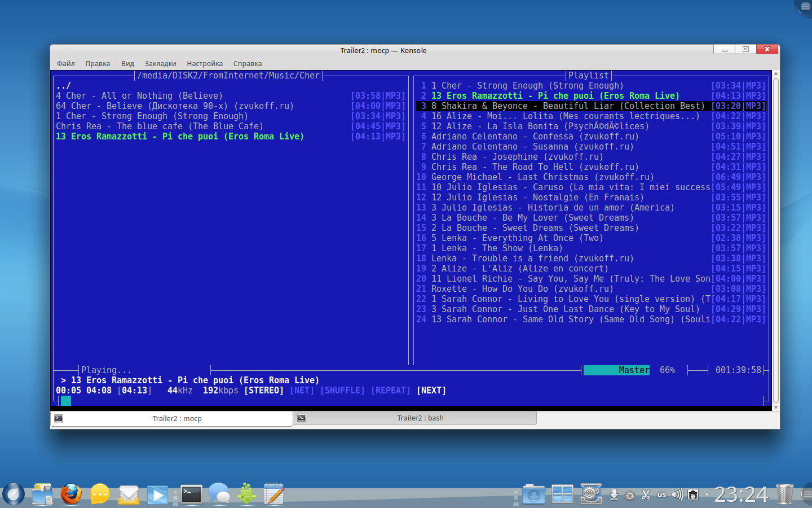The image size is (812, 508).
Task: Click the song progress bar indicator
Action: pos(66,401)
